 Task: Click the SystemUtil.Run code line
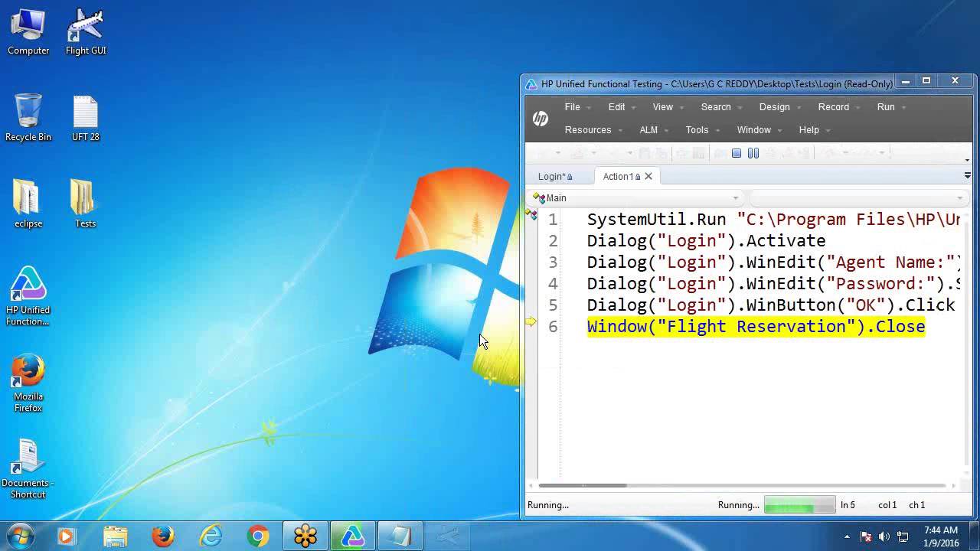coord(773,220)
